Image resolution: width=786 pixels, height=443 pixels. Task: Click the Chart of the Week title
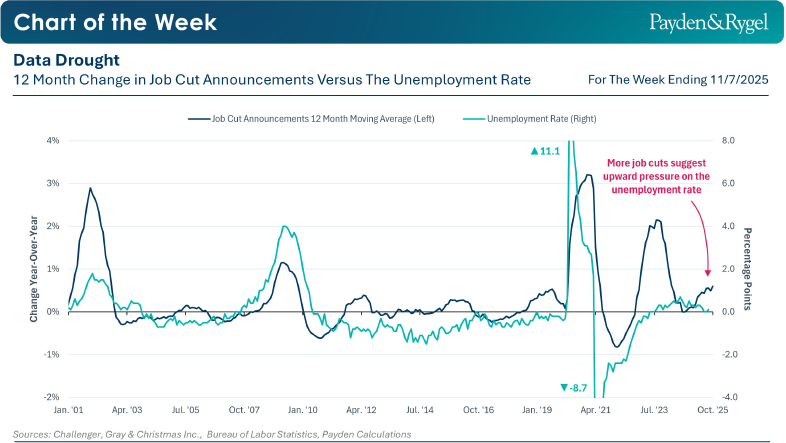click(x=116, y=22)
